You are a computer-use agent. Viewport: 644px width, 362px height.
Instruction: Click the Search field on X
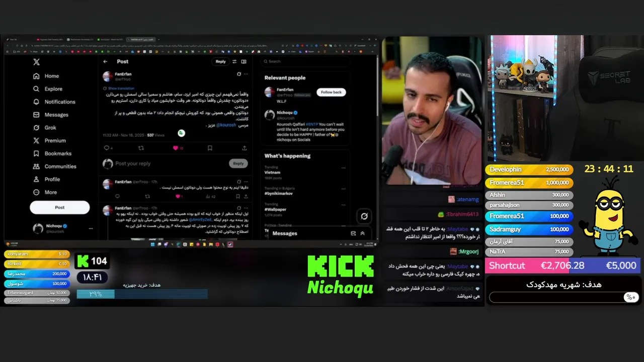305,61
